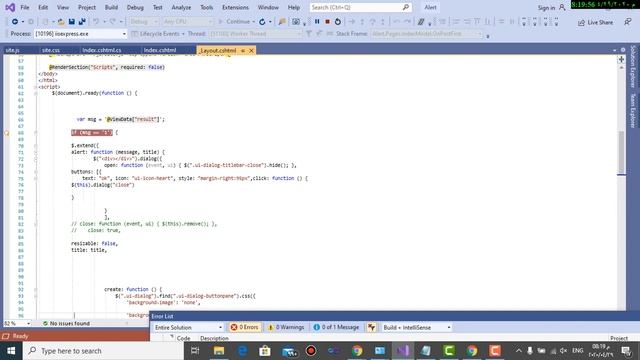Screen dimensions: 640x360
Task: Click the Send Feedback icon
Action: point(627,22)
